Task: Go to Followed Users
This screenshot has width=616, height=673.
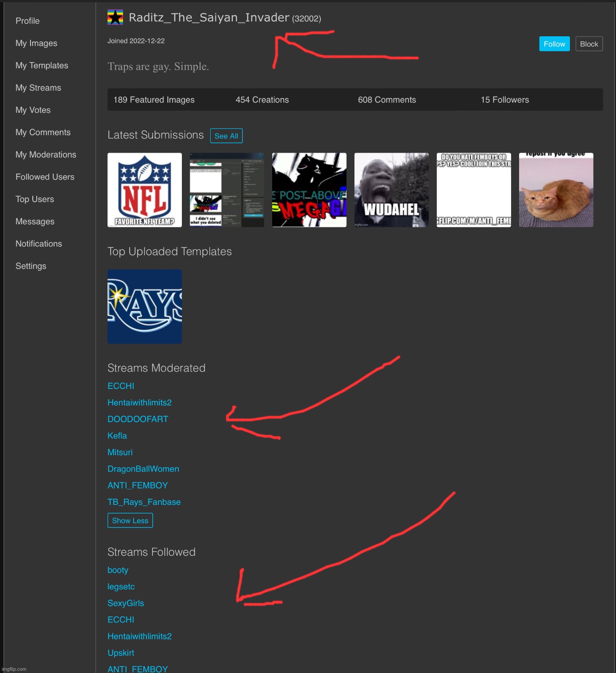Action: [45, 177]
